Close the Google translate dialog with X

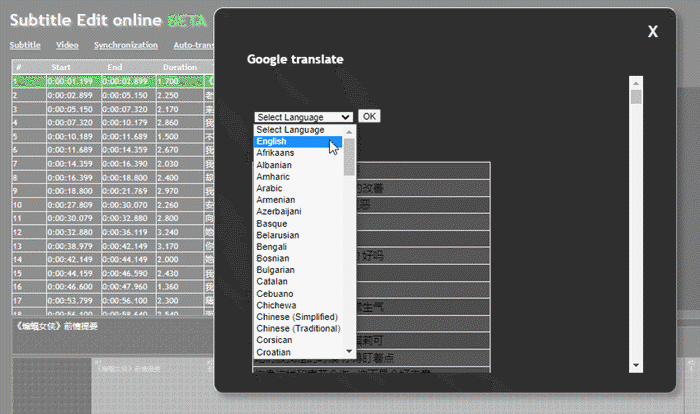click(x=653, y=31)
